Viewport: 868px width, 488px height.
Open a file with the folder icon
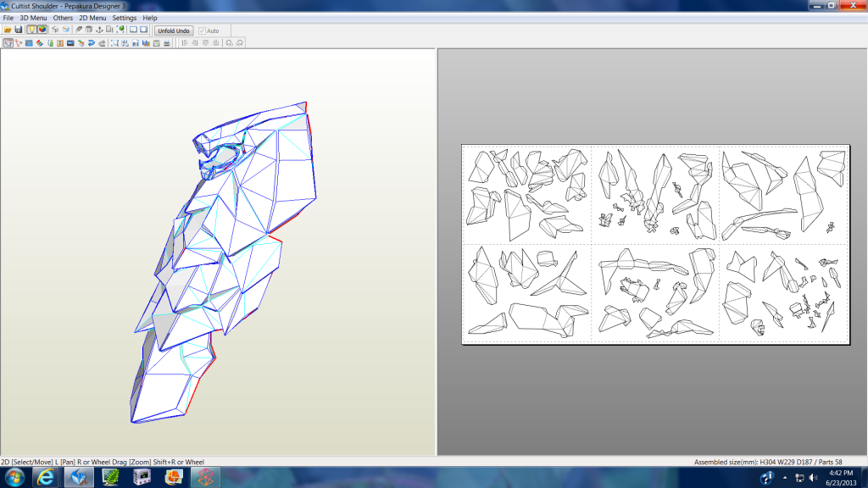(x=8, y=30)
